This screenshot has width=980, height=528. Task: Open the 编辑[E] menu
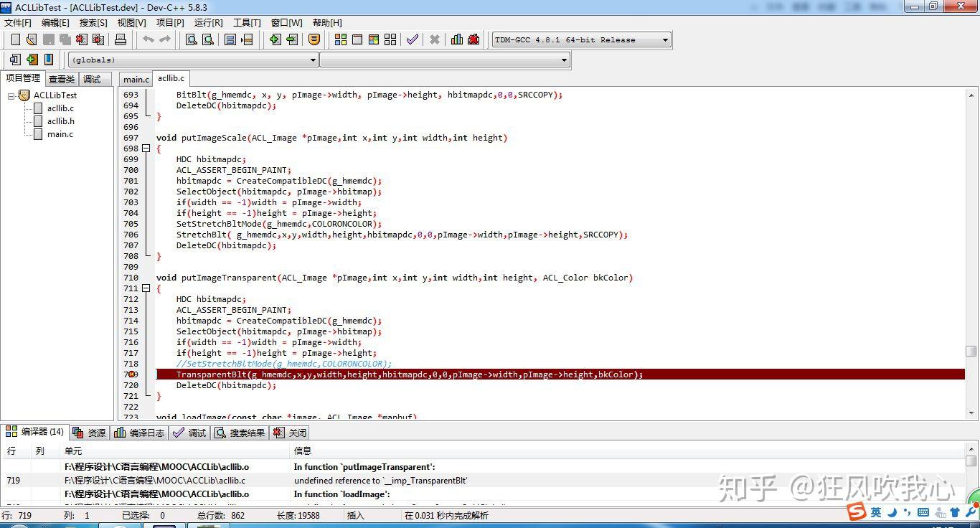[x=55, y=22]
